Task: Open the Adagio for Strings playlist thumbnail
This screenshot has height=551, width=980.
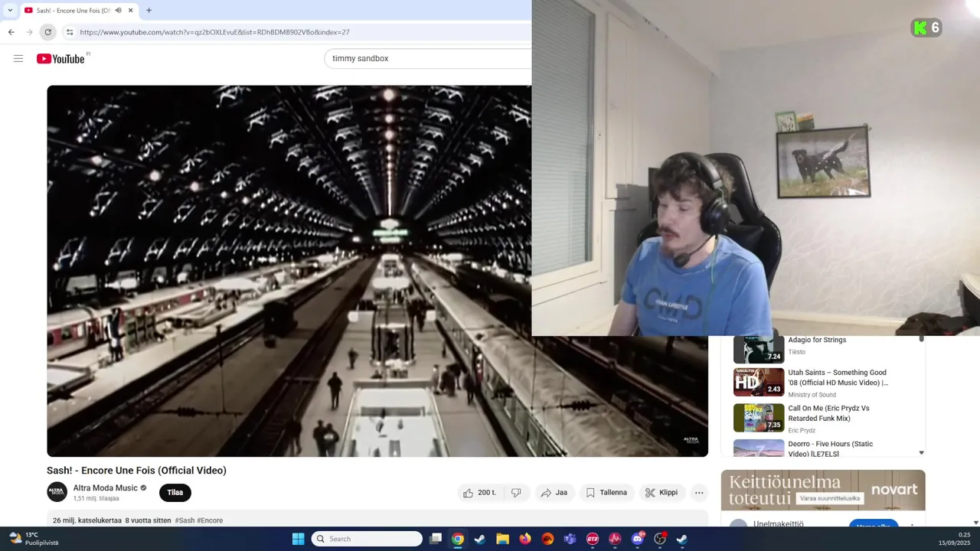Action: (x=759, y=350)
